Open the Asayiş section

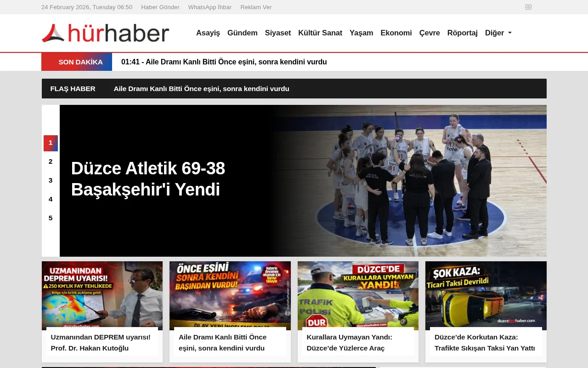208,33
